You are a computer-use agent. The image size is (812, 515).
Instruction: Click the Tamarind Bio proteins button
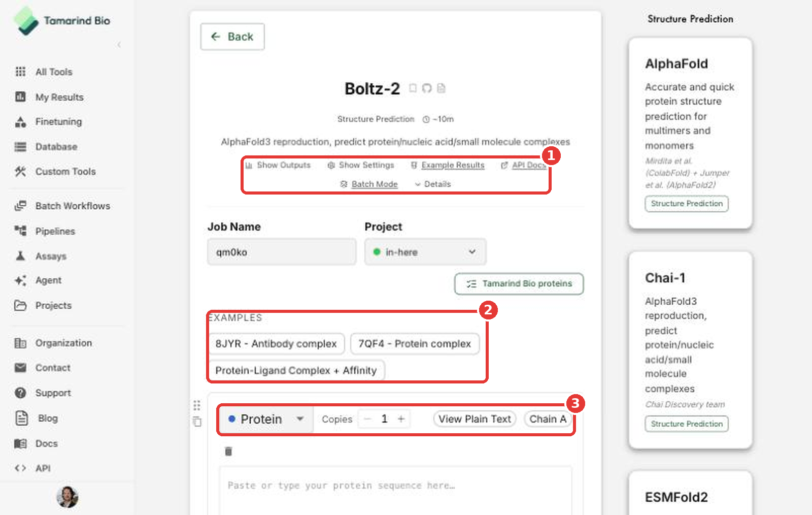coord(519,283)
